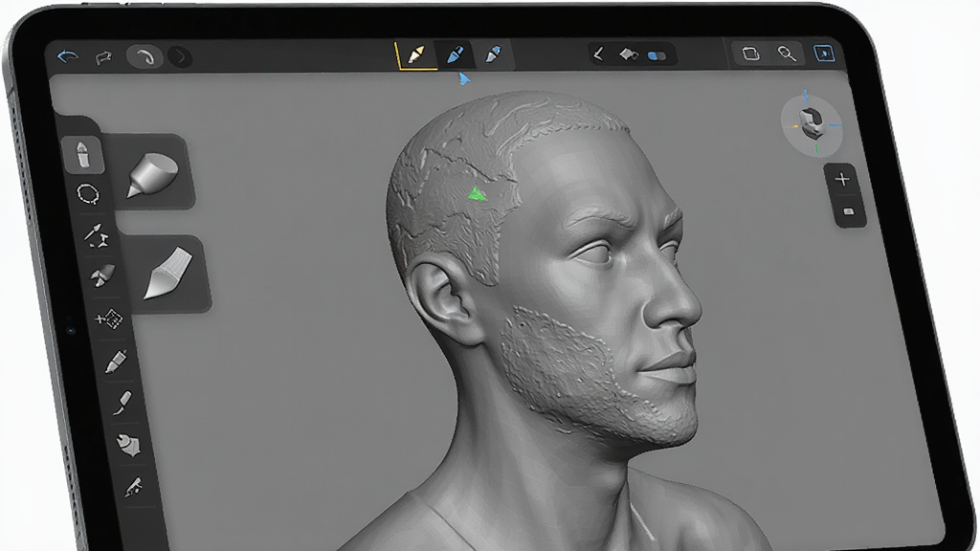The image size is (980, 551).
Task: Tap the green triangle marker on the head
Action: click(477, 193)
